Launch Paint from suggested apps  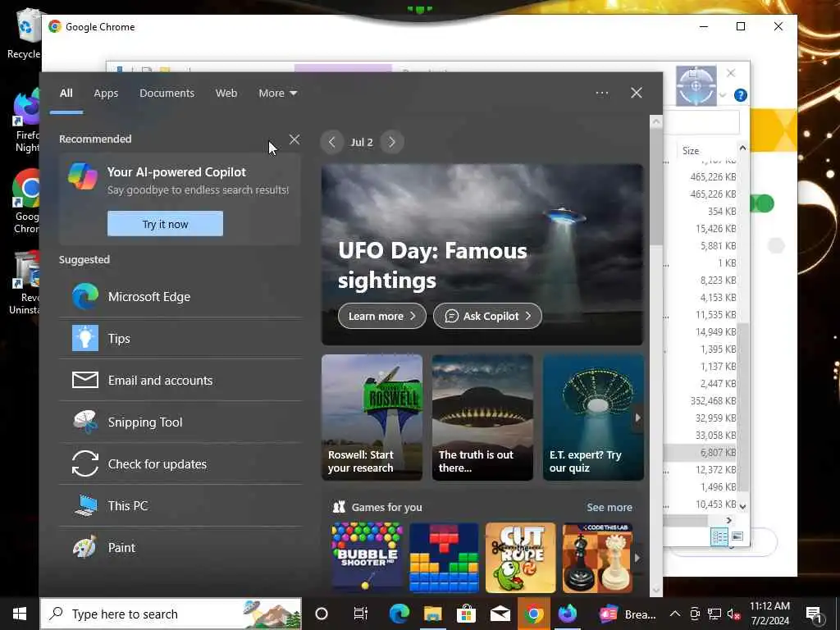(x=180, y=547)
